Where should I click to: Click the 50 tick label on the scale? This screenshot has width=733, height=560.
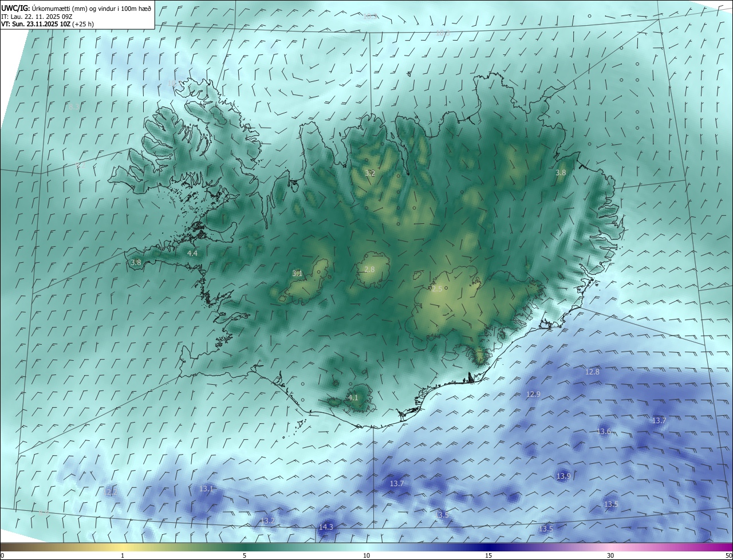[x=728, y=555]
